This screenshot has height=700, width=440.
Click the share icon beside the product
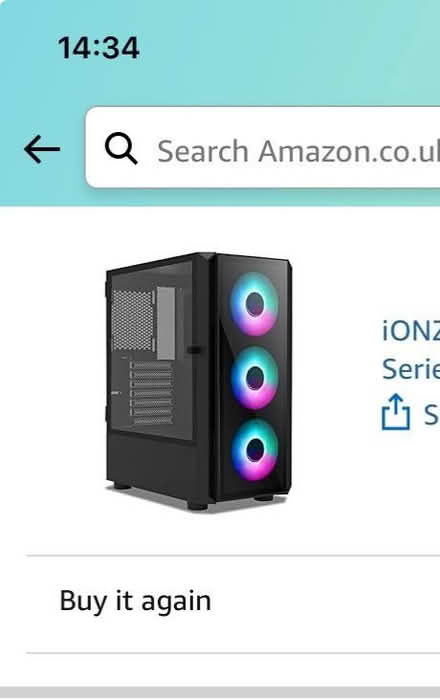pyautogui.click(x=395, y=412)
